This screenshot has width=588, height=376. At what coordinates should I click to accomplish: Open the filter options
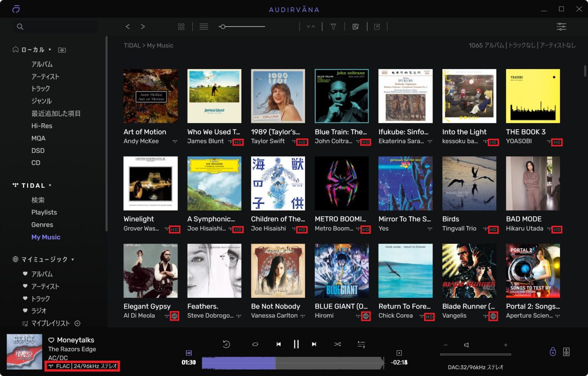tap(333, 26)
